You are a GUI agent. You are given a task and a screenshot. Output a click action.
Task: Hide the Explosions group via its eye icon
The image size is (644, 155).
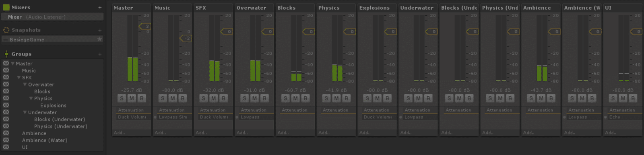click(x=6, y=105)
